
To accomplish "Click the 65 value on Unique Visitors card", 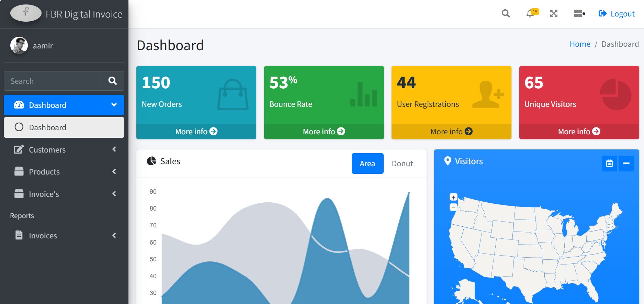I will (x=534, y=82).
